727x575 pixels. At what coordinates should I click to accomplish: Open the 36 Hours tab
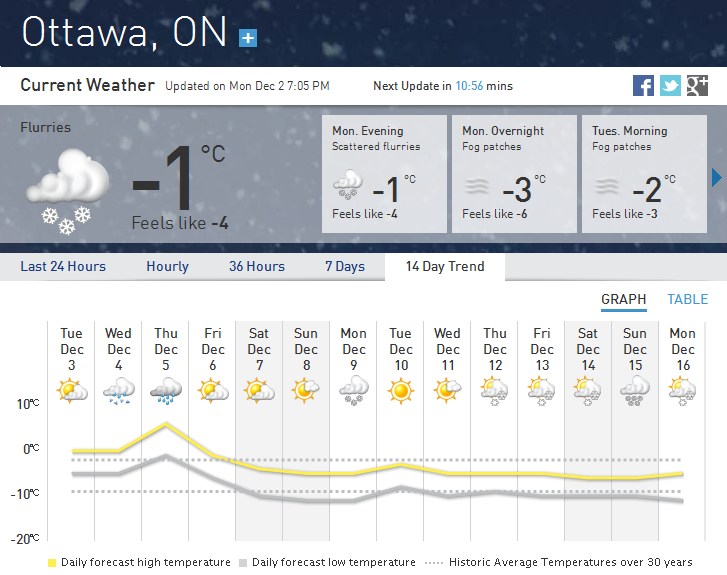click(257, 267)
